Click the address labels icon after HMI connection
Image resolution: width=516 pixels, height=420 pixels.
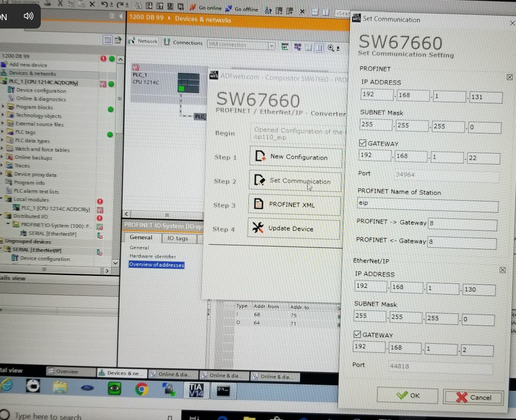285,47
